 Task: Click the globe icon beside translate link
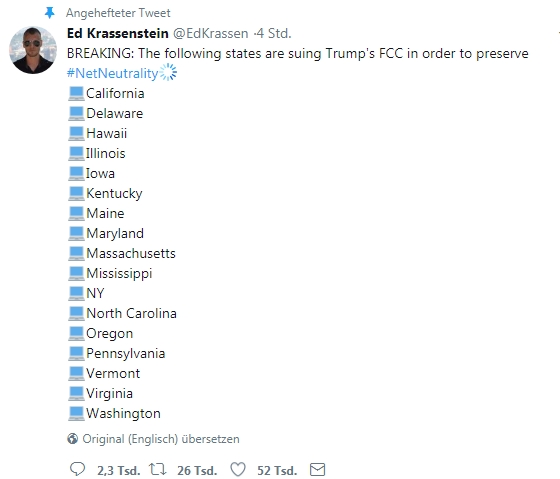point(72,439)
